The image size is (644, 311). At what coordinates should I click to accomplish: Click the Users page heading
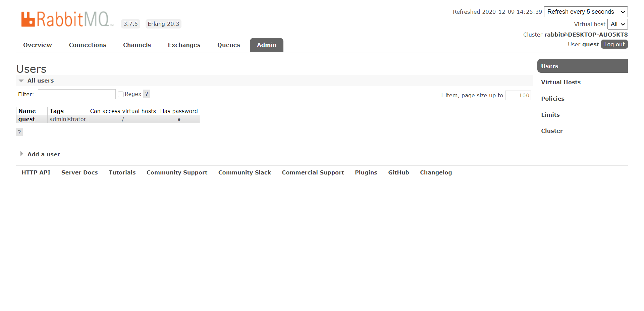31,69
